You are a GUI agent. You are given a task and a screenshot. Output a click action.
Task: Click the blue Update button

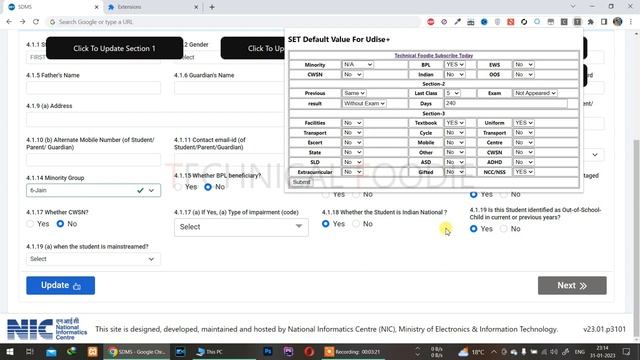click(x=60, y=285)
